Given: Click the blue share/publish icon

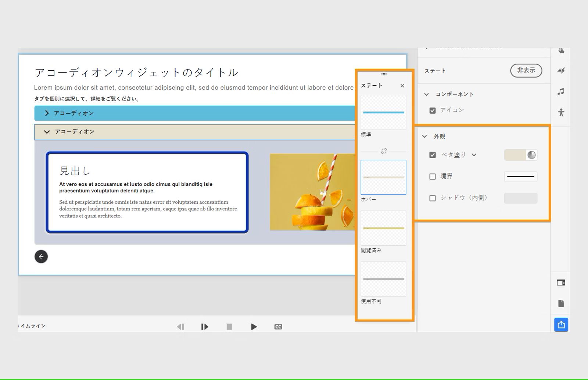Looking at the screenshot, I should (x=561, y=325).
